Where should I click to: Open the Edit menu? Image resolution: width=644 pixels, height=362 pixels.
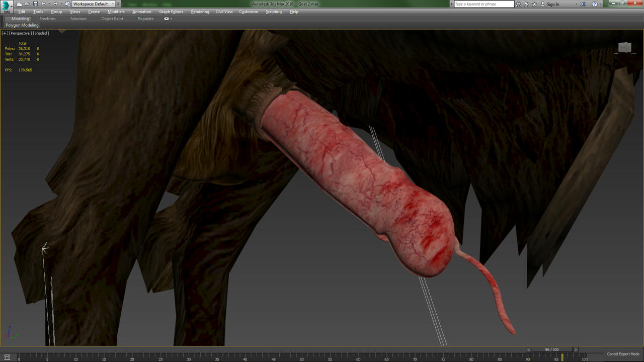click(22, 12)
